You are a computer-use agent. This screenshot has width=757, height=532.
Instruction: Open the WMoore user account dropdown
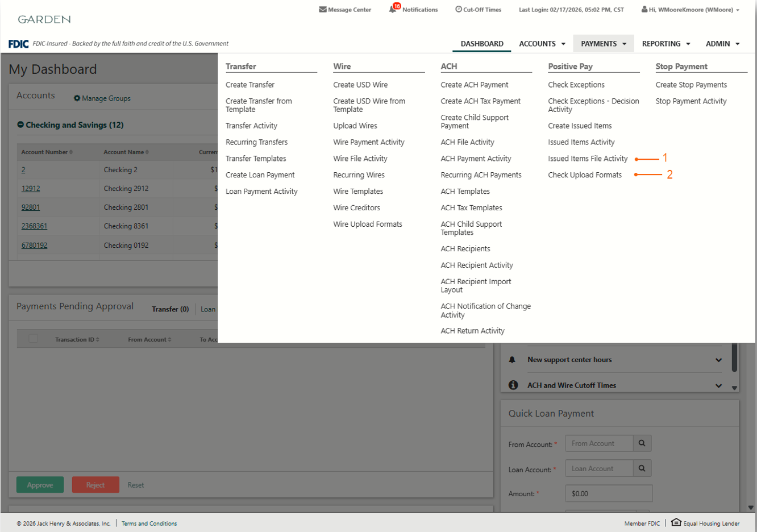coord(737,10)
